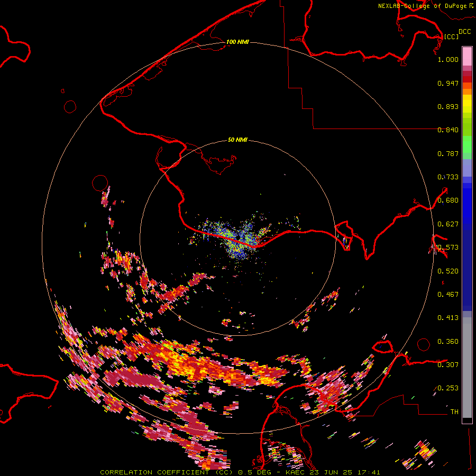Click the 0.947 scale value
Viewport: 476px width, 476px height.
click(448, 83)
